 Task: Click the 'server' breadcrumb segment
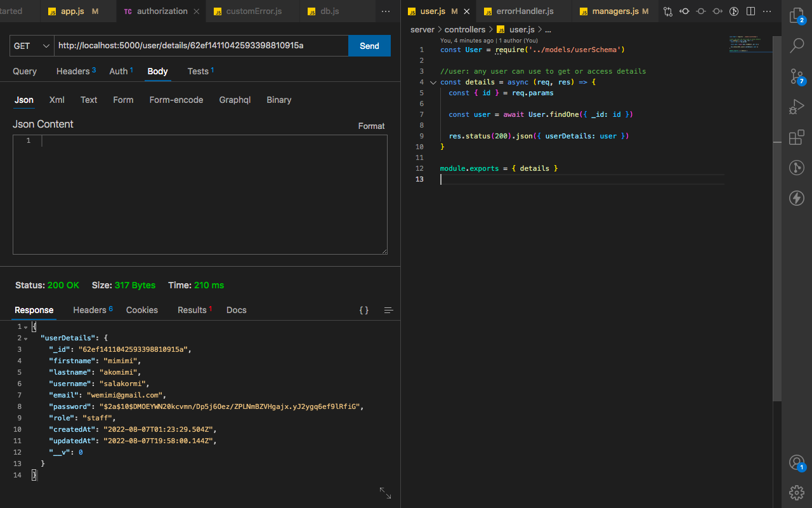422,30
